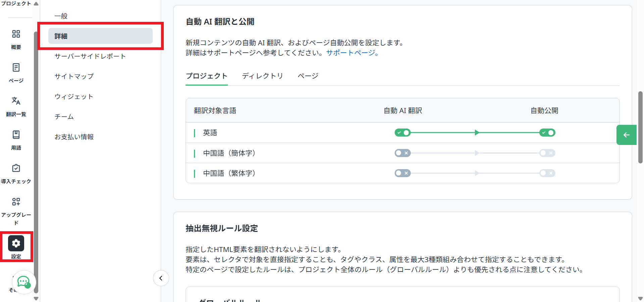The width and height of the screenshot is (644, 302).
Task: Open the 概要 (overview) sidebar icon
Action: pyautogui.click(x=16, y=39)
